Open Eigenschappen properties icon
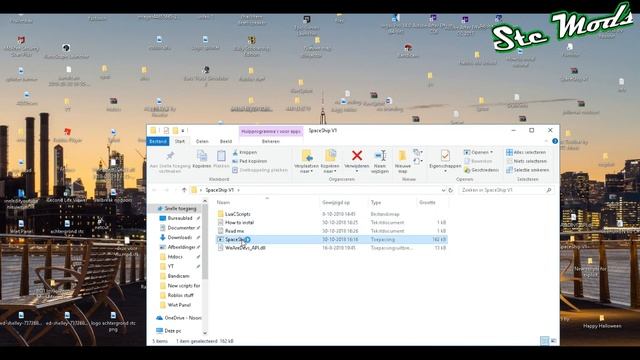 coord(445,156)
